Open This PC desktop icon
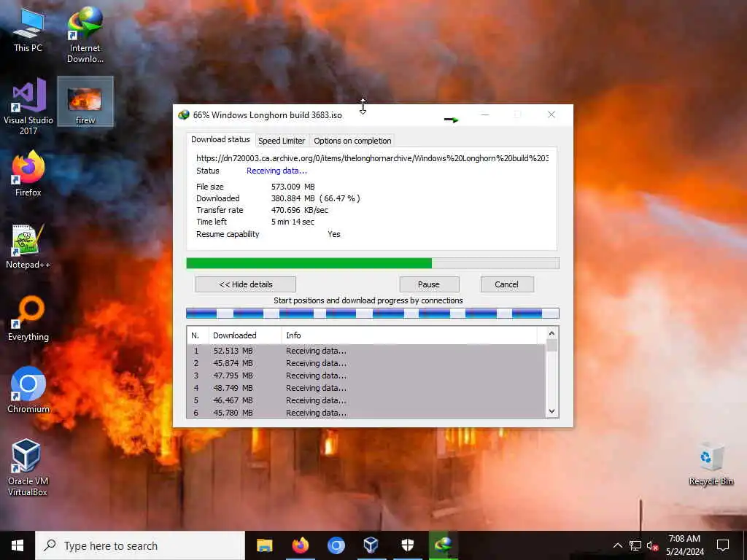Image resolution: width=747 pixels, height=560 pixels. [28, 30]
